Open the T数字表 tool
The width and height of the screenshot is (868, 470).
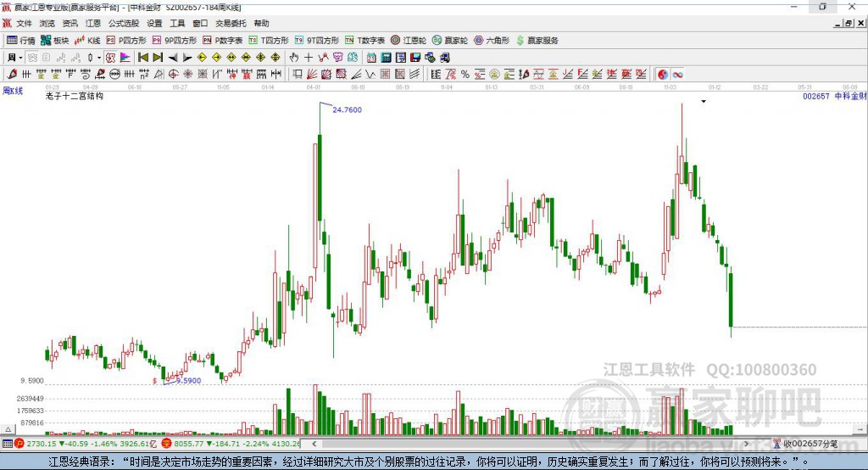364,41
